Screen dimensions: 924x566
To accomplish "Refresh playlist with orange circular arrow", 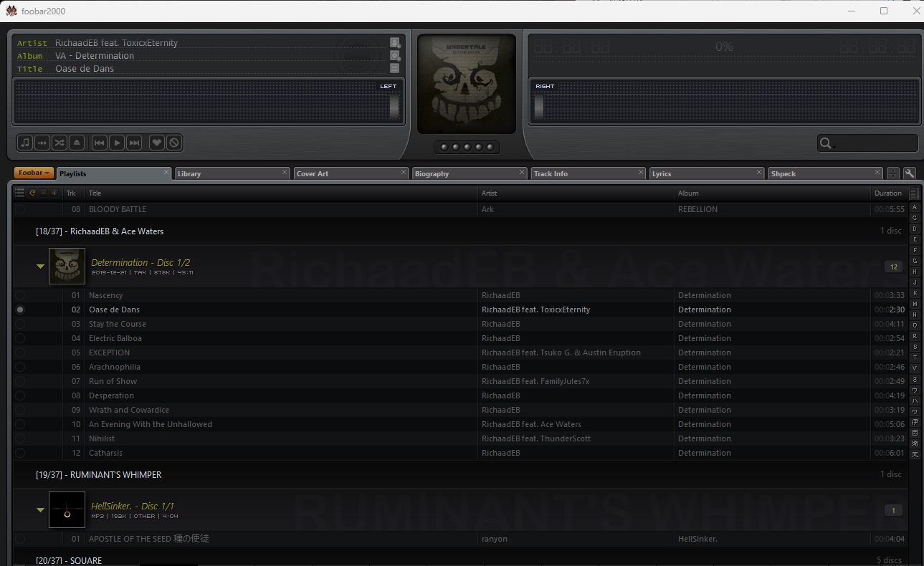I will (x=32, y=193).
